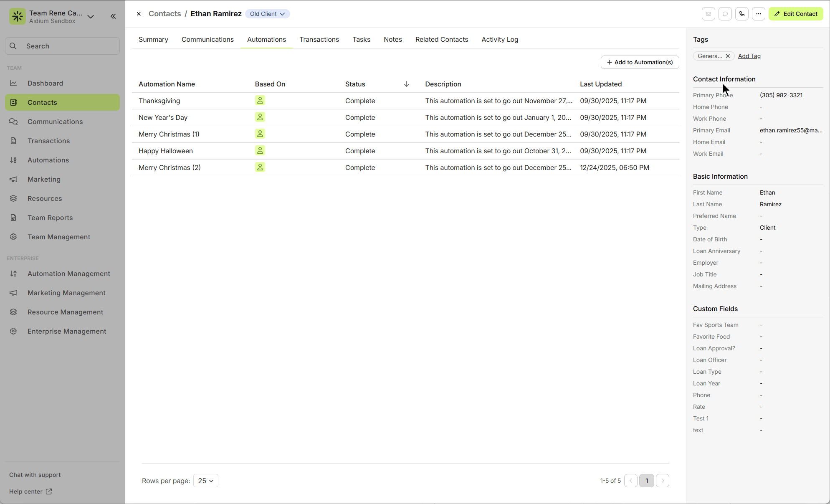Switch to the Communications tab

point(207,39)
